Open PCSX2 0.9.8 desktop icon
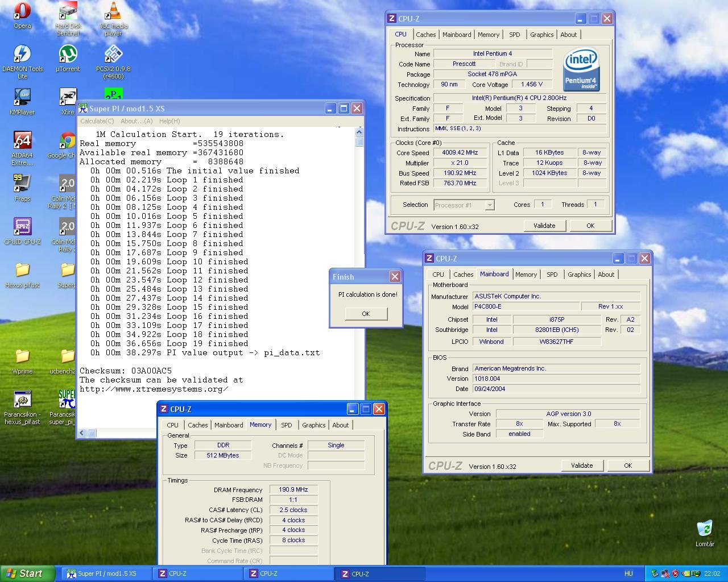Viewport: 728px width, 582px height. [113, 62]
